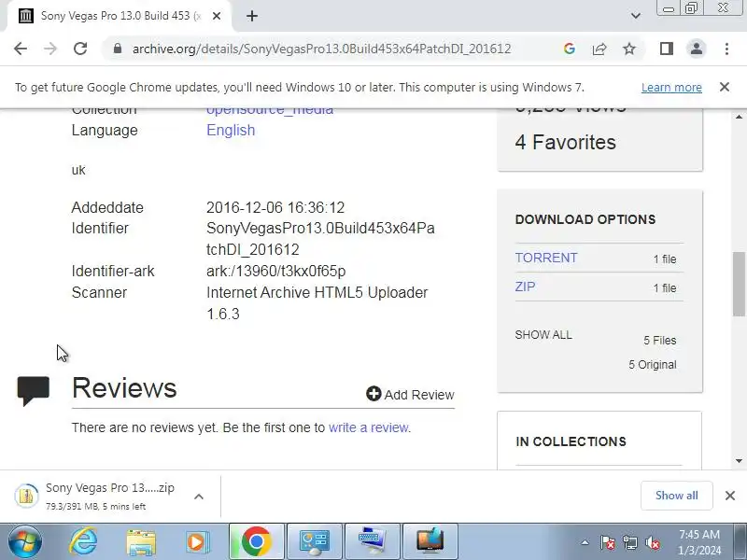
Task: Select the identifier-ark value text
Action: (275, 271)
